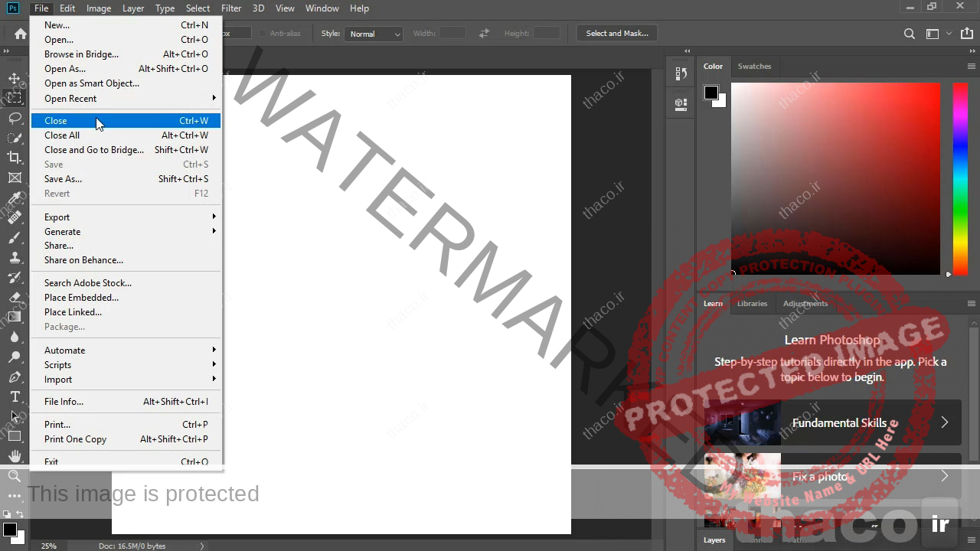Open the Window menu
Viewport: 980px width, 551px height.
(x=322, y=8)
